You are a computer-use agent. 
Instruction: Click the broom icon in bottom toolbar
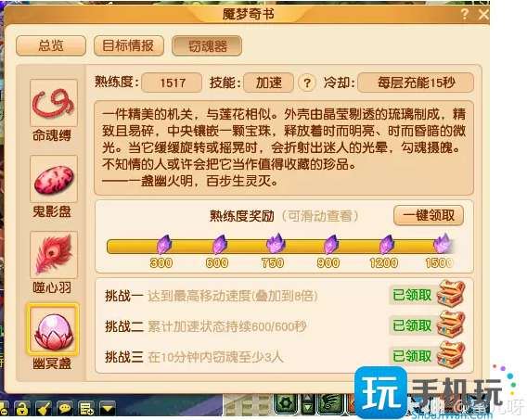[44, 409]
